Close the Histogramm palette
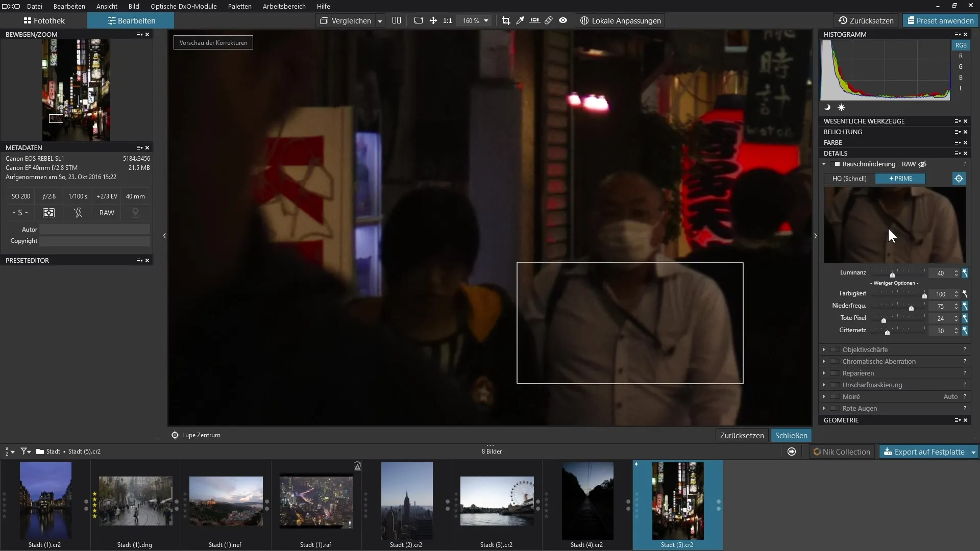The width and height of the screenshot is (980, 551). click(965, 35)
